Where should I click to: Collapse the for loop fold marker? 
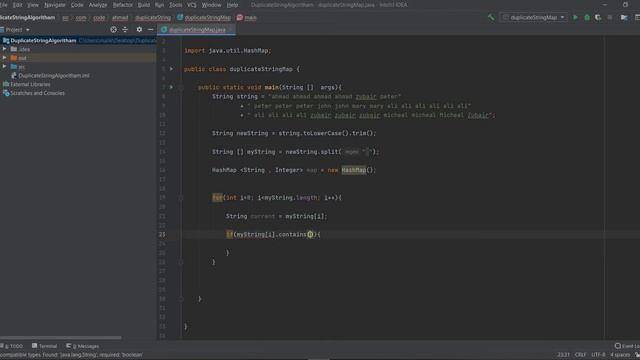(x=180, y=198)
